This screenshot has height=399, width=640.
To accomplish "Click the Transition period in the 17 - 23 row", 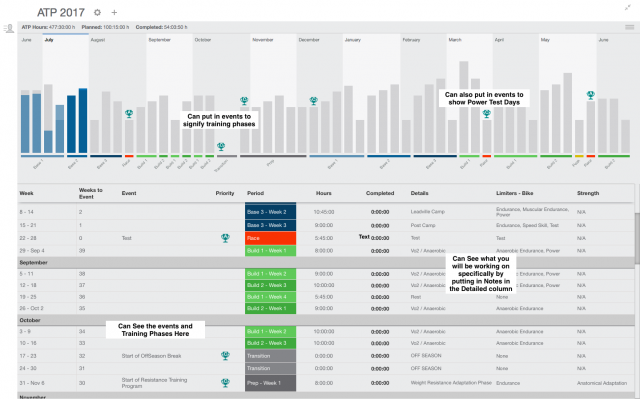I will [x=271, y=356].
